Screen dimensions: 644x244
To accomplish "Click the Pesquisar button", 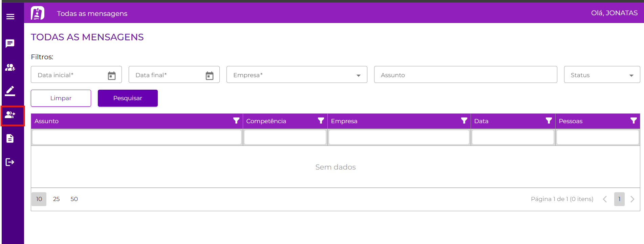I will tap(128, 98).
